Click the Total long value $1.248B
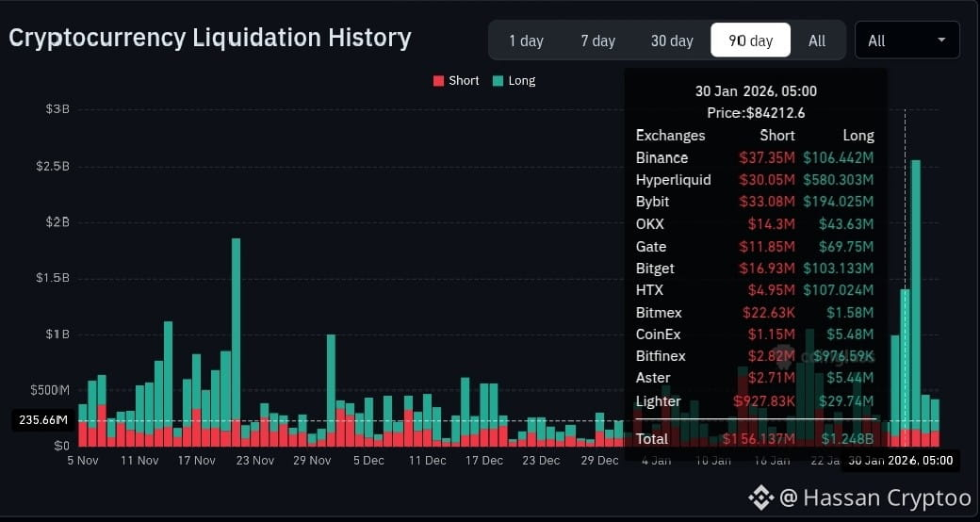 tap(847, 439)
